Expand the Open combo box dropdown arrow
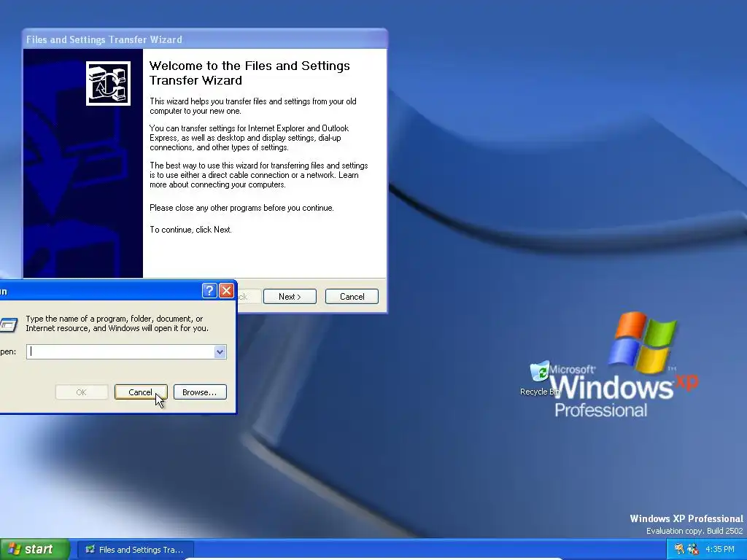The image size is (747, 560). [x=220, y=352]
